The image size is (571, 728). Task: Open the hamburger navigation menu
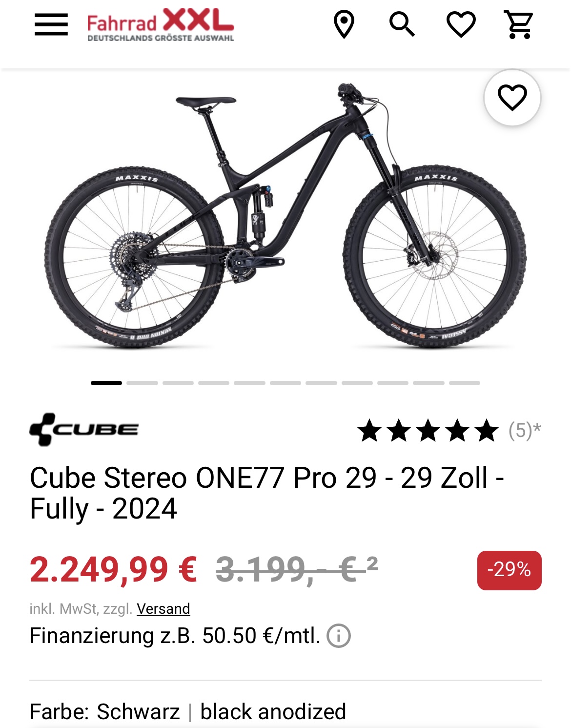pyautogui.click(x=51, y=24)
